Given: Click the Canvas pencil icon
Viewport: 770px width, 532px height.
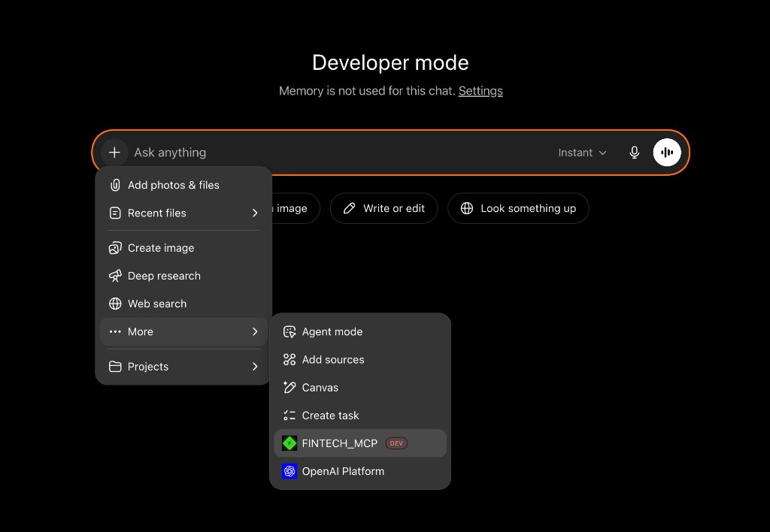Looking at the screenshot, I should tap(290, 388).
